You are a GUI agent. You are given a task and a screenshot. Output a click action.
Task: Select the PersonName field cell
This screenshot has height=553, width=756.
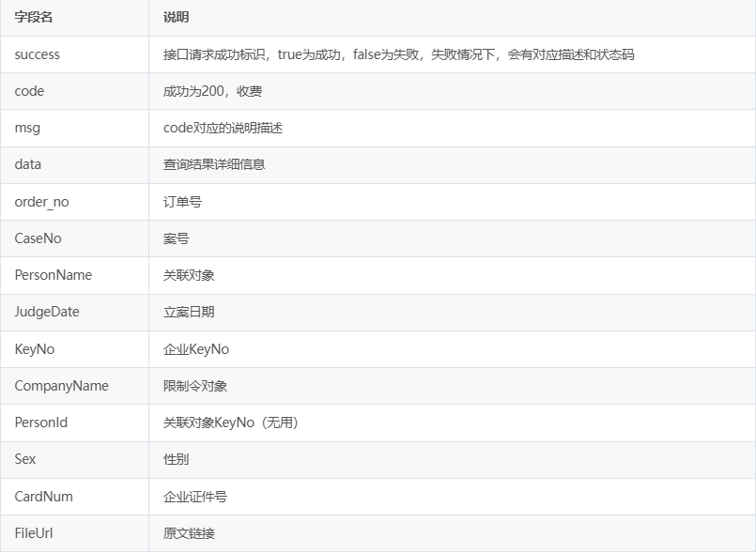point(53,275)
